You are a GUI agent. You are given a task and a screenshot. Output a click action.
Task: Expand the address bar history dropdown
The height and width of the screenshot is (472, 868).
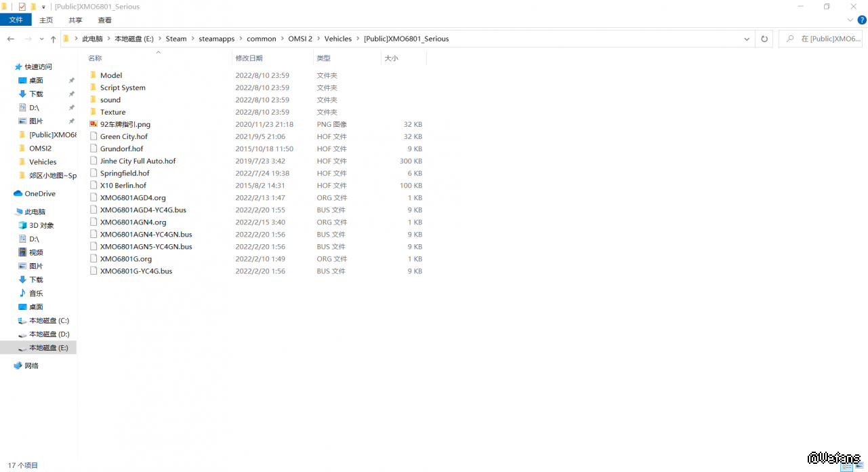coord(749,39)
